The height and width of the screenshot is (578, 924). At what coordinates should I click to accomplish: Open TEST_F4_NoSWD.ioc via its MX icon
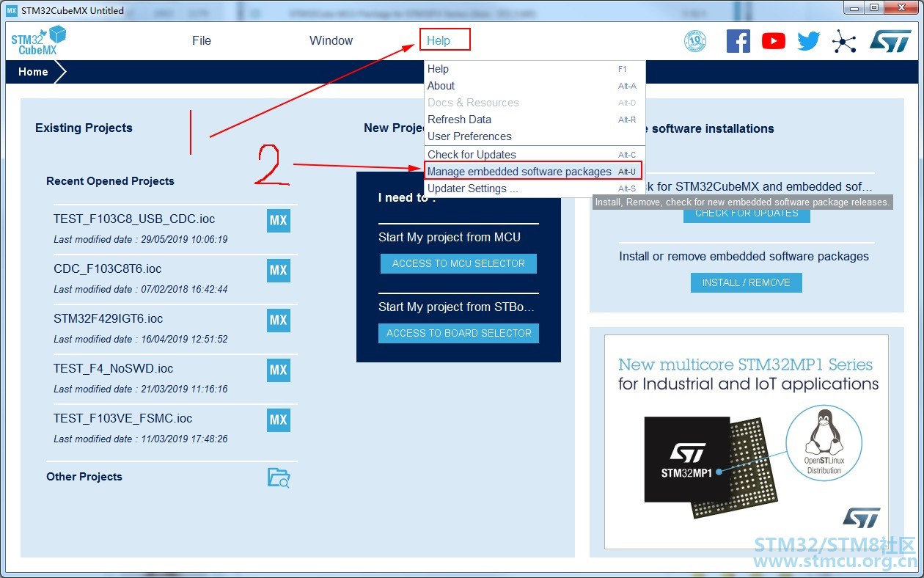pyautogui.click(x=279, y=370)
